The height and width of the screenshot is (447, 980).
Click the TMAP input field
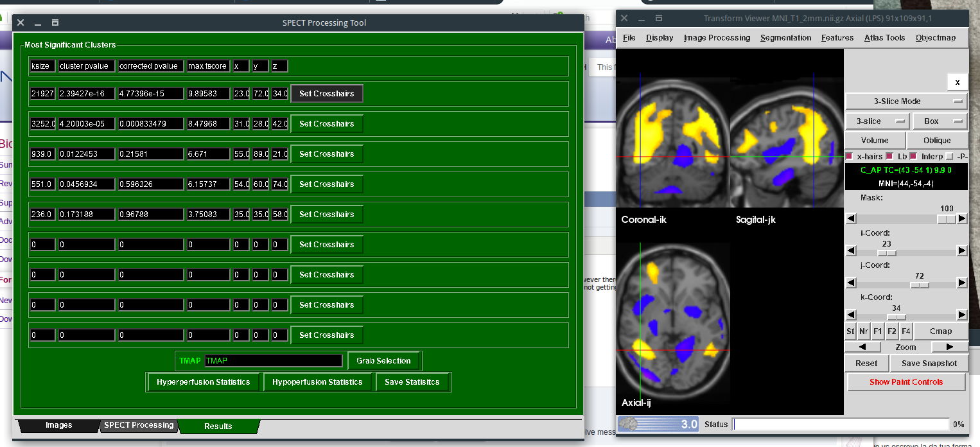(x=273, y=361)
